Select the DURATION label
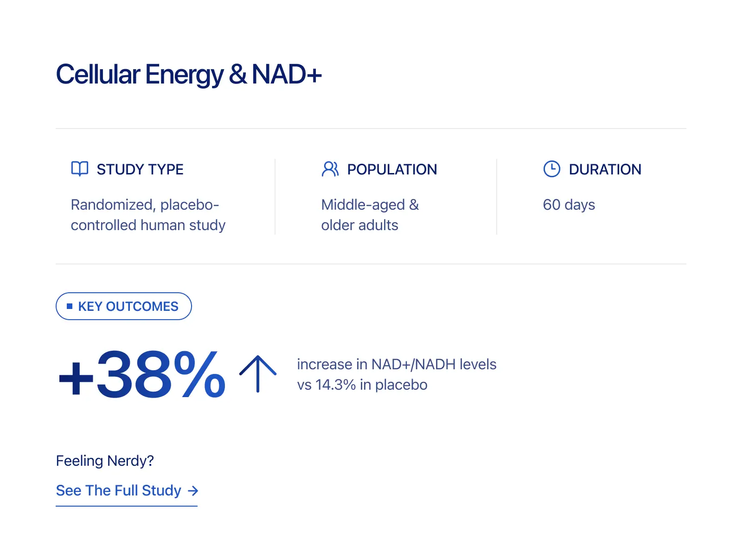756x553 pixels. coord(605,169)
